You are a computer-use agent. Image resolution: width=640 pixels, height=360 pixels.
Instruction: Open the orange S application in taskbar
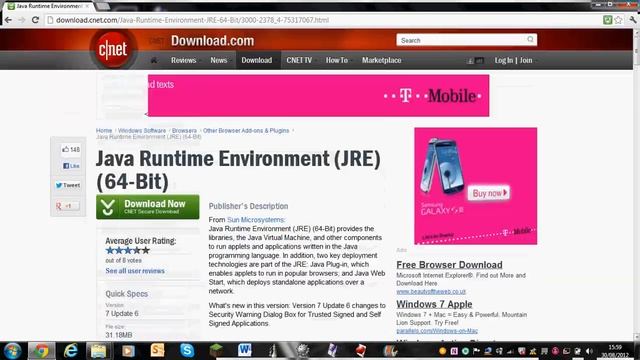coord(158,351)
